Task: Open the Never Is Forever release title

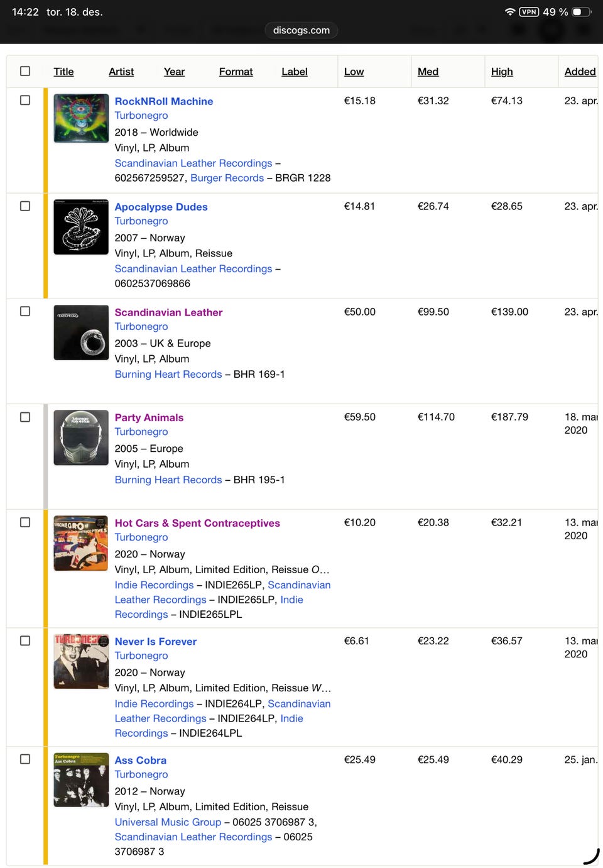Action: 155,641
